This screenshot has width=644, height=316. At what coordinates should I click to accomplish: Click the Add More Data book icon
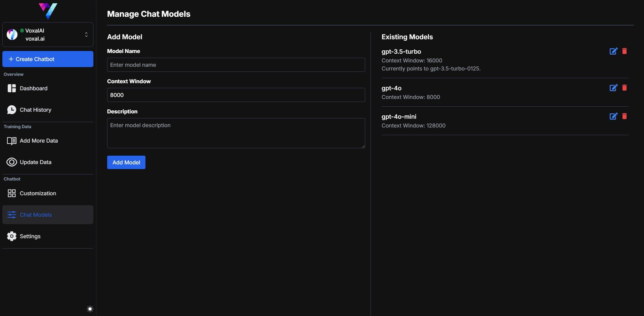click(12, 141)
